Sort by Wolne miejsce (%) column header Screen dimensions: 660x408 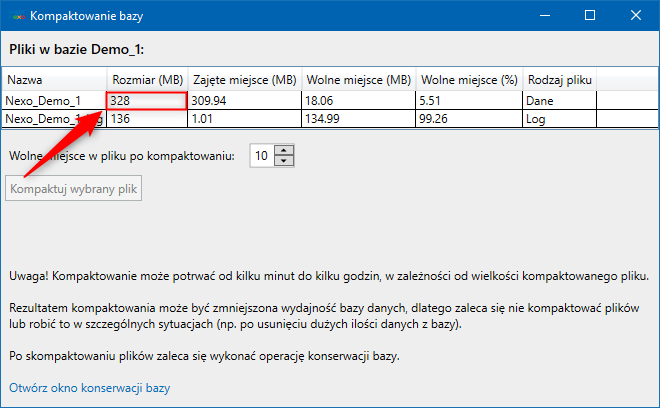tap(469, 79)
